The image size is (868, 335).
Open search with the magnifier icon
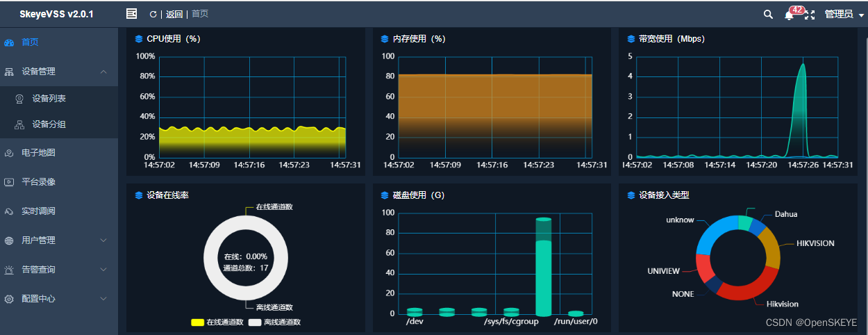[768, 14]
